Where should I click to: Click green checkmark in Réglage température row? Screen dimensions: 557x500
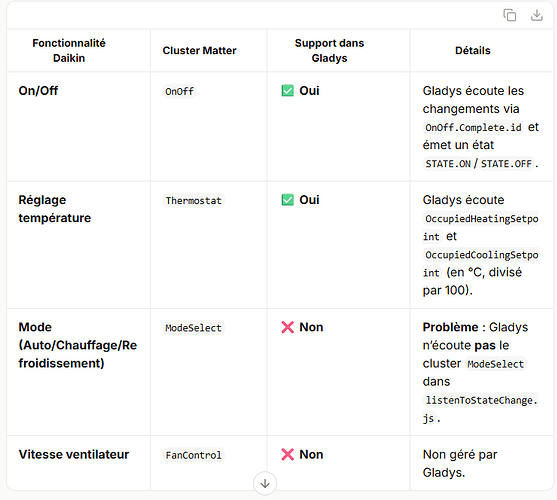click(x=287, y=200)
